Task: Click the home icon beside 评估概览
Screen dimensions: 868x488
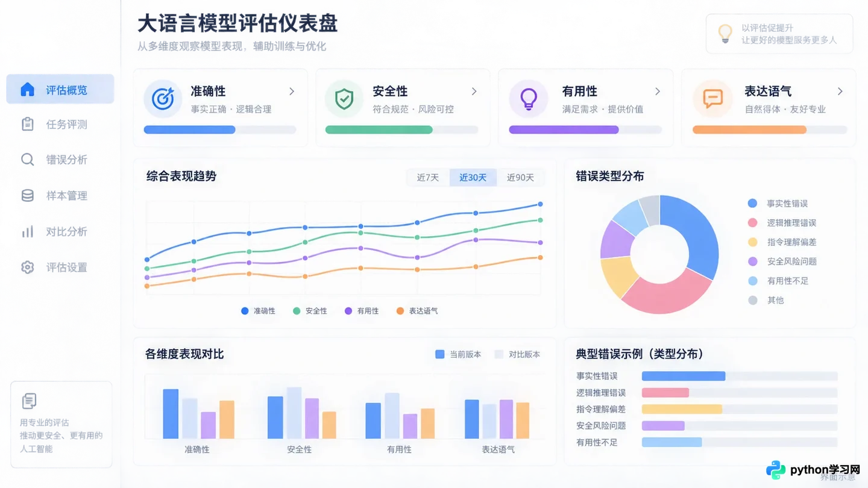Action: pos(28,90)
